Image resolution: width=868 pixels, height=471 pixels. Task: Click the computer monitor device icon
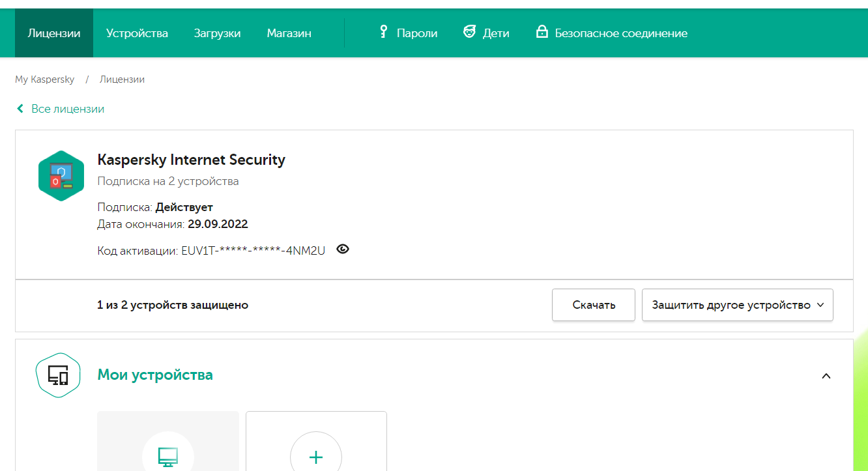(x=168, y=457)
